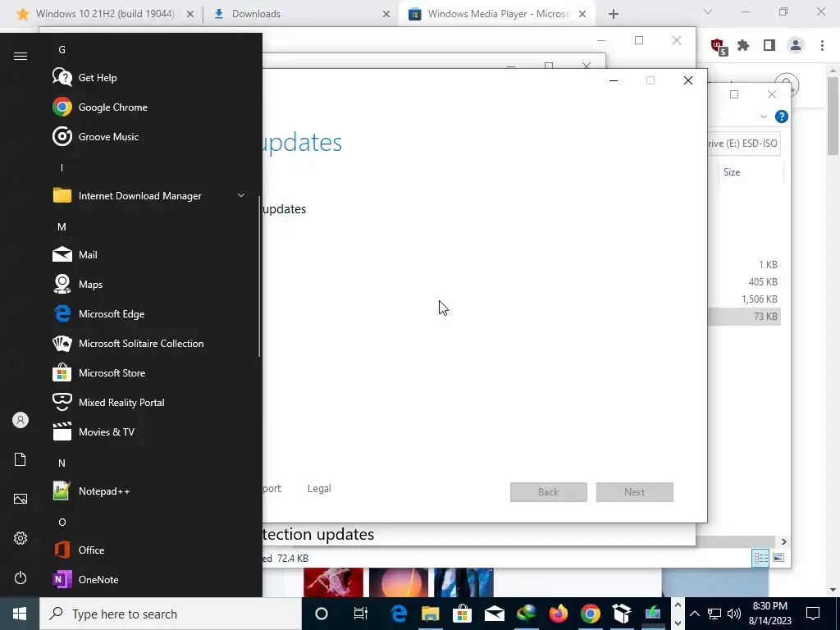Switch Explorer to large icons view
Viewport: 840px width, 630px height.
pyautogui.click(x=778, y=558)
